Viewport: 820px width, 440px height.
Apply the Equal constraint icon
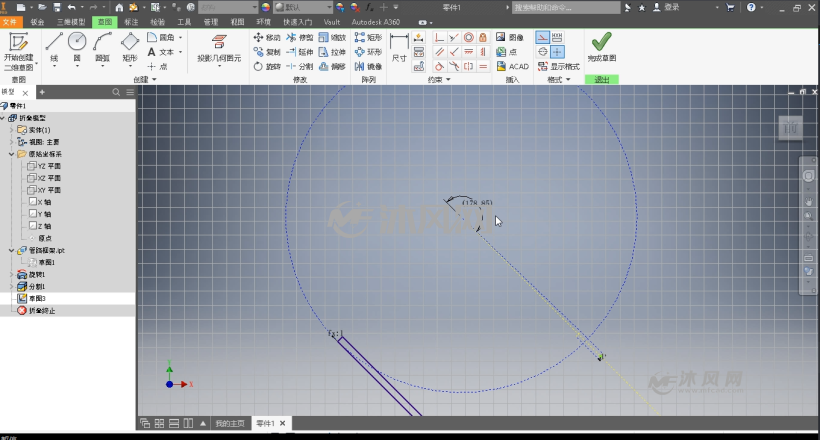pyautogui.click(x=483, y=66)
